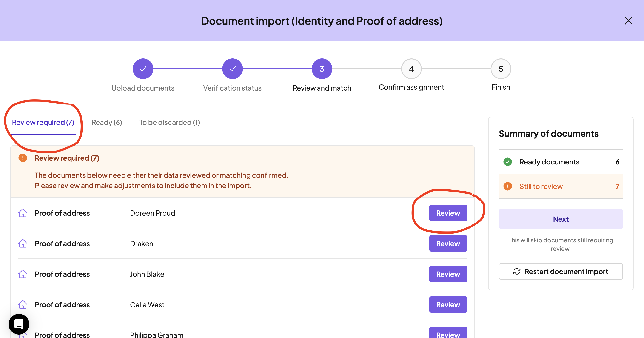The height and width of the screenshot is (338, 644).
Task: Open review for Celia West's document
Action: coord(448,304)
